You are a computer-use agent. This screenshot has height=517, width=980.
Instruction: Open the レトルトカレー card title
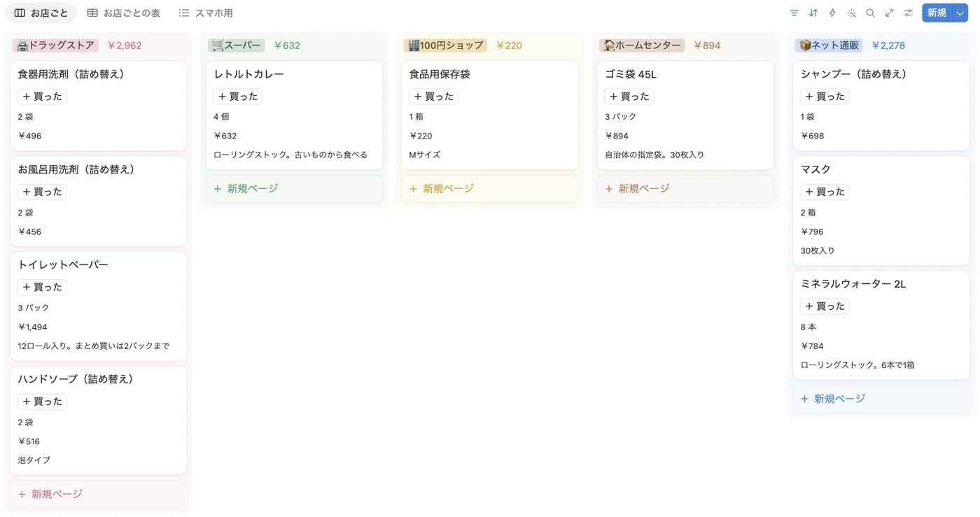[x=248, y=74]
